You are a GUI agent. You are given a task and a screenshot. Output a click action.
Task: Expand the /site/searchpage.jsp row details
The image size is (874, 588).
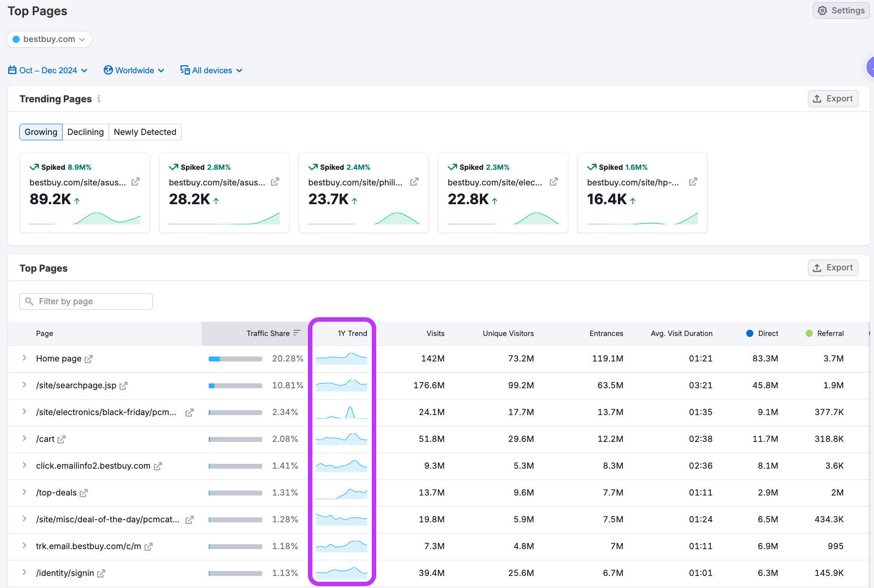point(24,385)
